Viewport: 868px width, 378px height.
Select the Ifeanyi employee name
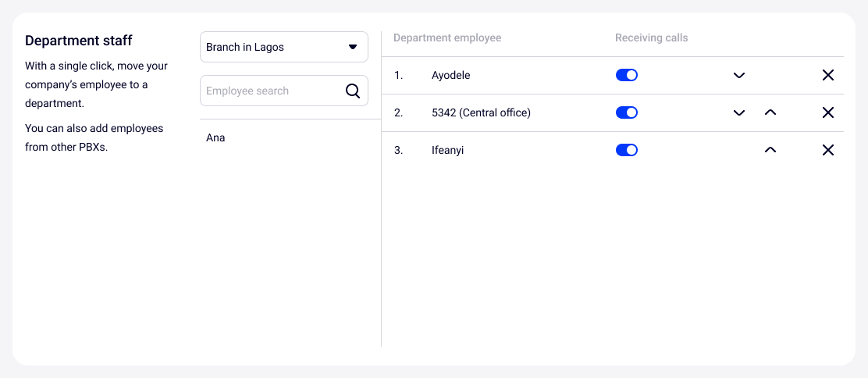pyautogui.click(x=447, y=151)
